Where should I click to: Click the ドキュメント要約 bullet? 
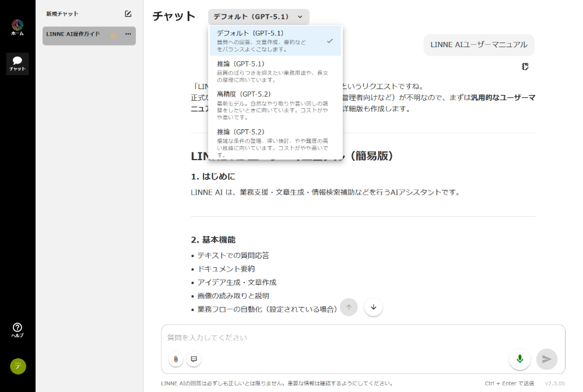(226, 269)
